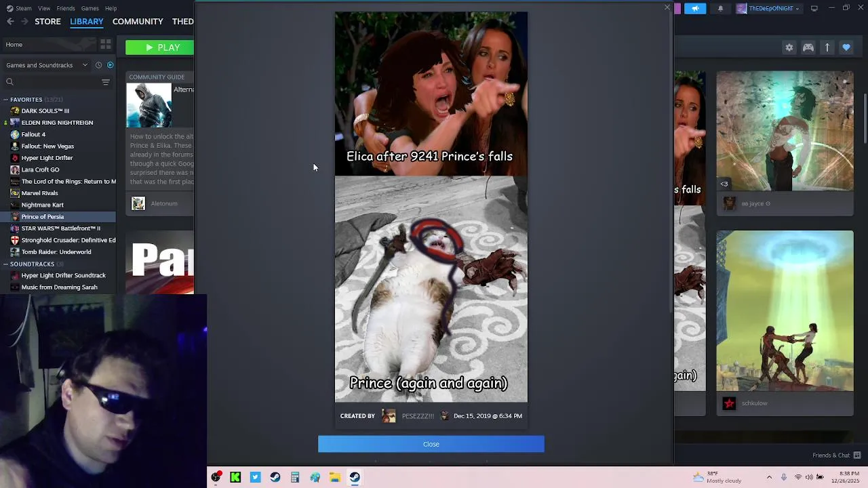Click the green PLAY button
Viewport: 868px width, 488px height.
point(159,47)
